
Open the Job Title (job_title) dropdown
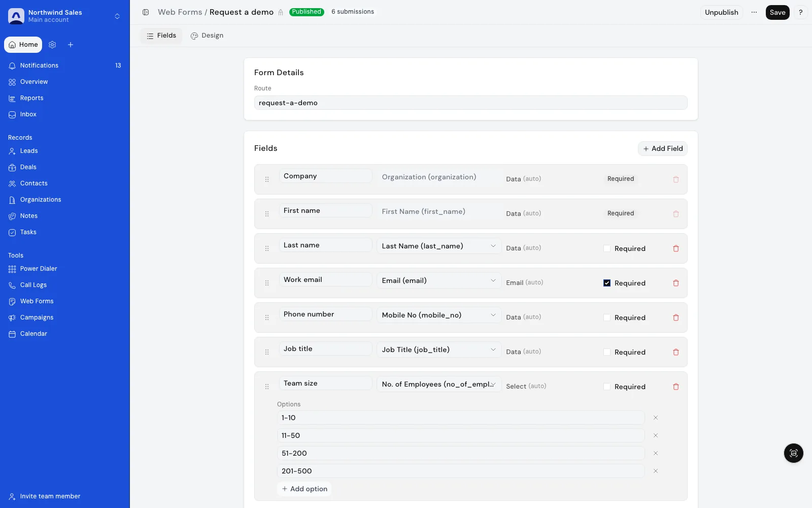pyautogui.click(x=439, y=350)
